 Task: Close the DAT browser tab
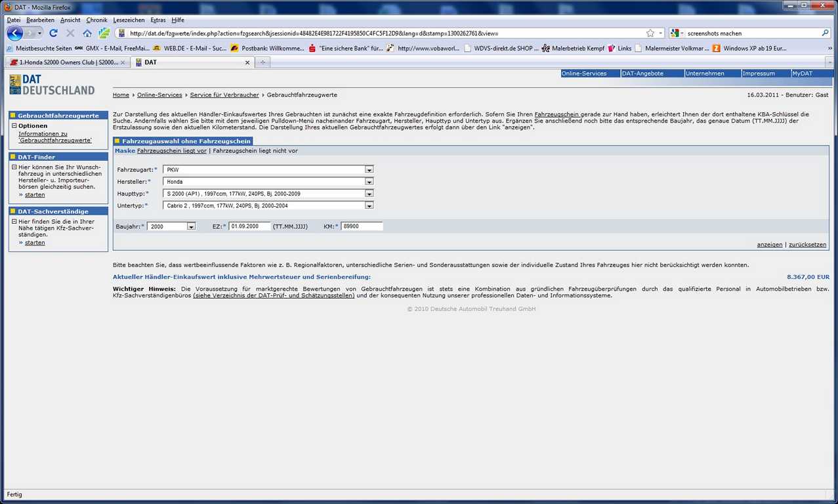coord(247,62)
